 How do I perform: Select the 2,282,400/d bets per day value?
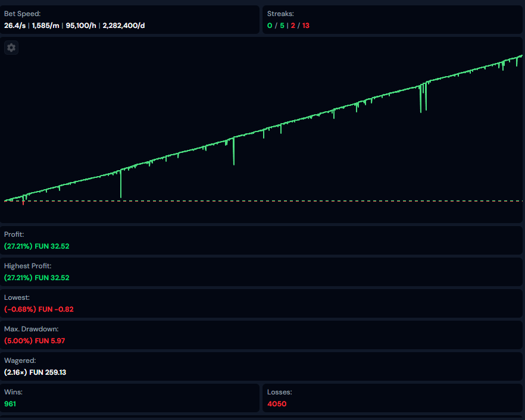point(124,26)
